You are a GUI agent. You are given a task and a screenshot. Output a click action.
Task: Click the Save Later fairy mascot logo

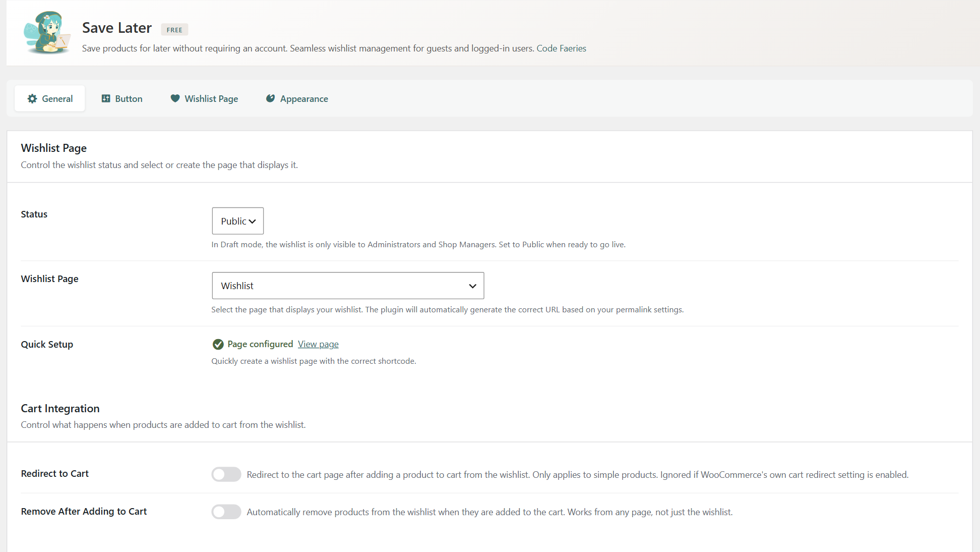pos(47,33)
